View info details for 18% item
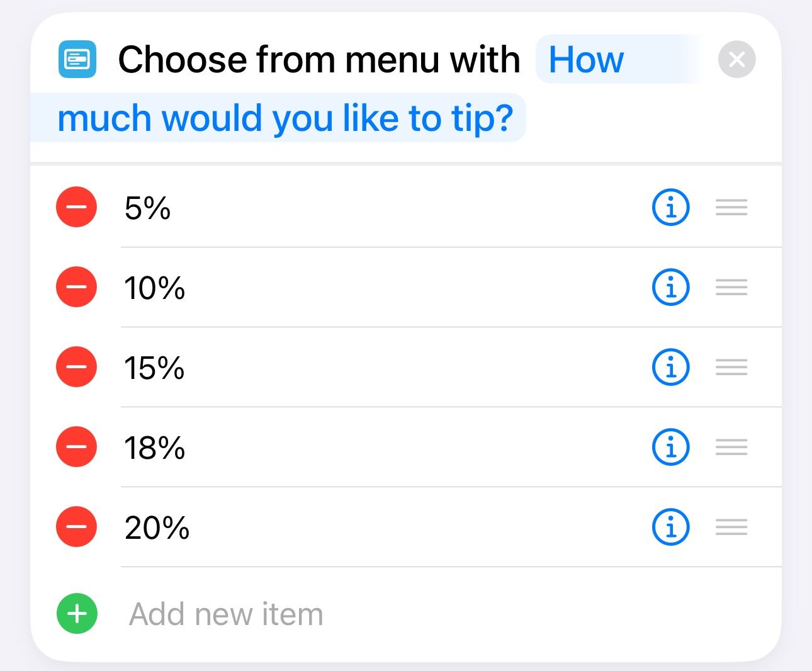This screenshot has height=671, width=812. (670, 447)
